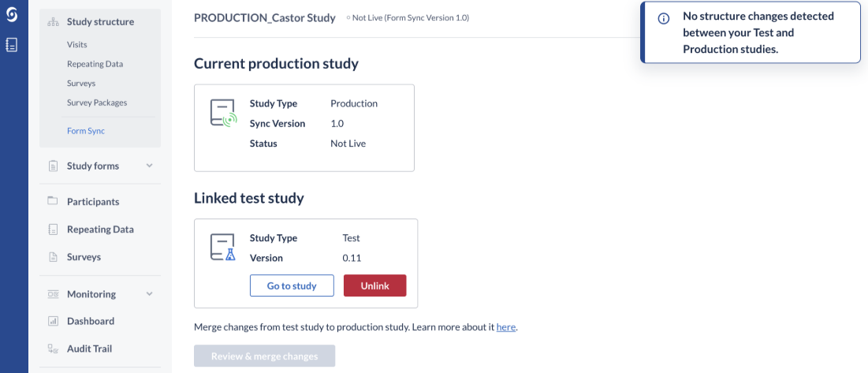Open the Form Sync menu item
Image resolution: width=868 pixels, height=373 pixels.
[x=86, y=131]
